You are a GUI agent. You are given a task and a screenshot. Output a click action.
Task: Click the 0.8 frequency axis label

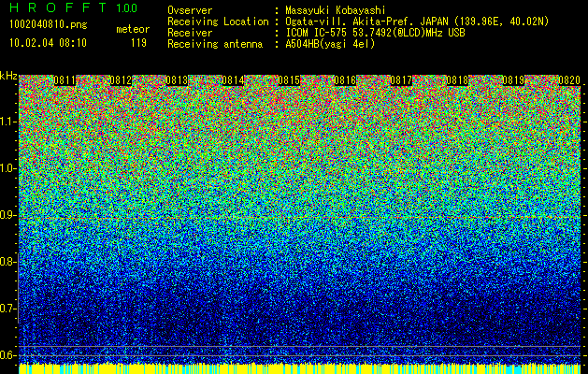pos(8,262)
